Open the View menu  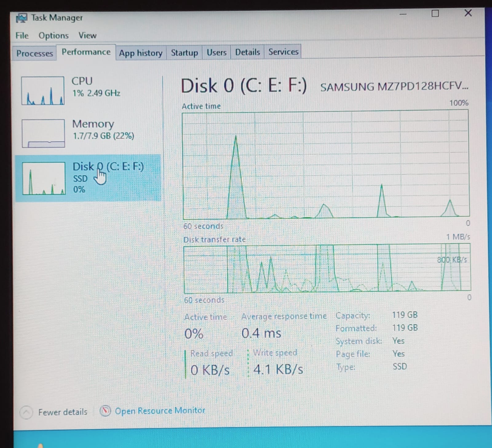[87, 36]
